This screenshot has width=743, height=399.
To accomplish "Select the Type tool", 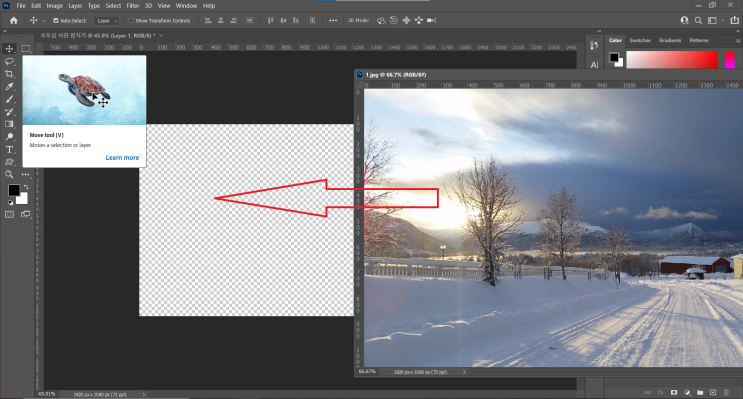I will pyautogui.click(x=9, y=149).
